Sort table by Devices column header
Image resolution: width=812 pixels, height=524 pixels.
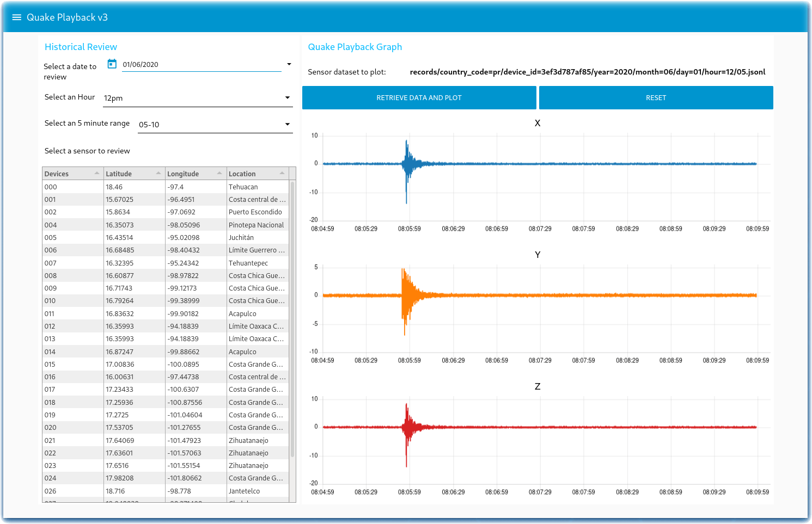(x=72, y=174)
